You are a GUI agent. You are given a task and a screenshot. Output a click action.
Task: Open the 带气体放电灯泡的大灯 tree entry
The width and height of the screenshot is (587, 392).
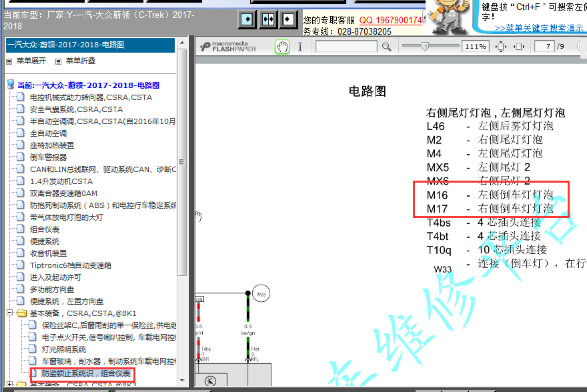click(67, 217)
